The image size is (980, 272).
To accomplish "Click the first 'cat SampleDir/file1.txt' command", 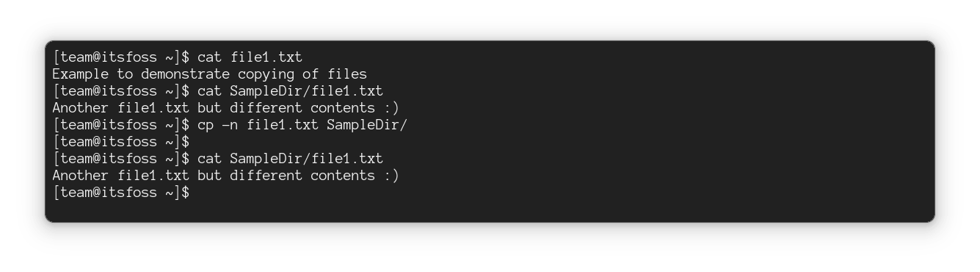I will tap(290, 91).
